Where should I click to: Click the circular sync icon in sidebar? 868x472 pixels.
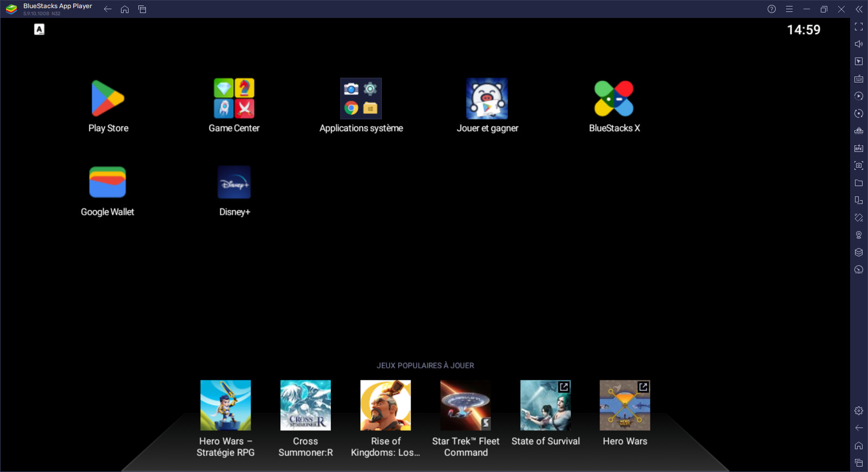[x=859, y=113]
